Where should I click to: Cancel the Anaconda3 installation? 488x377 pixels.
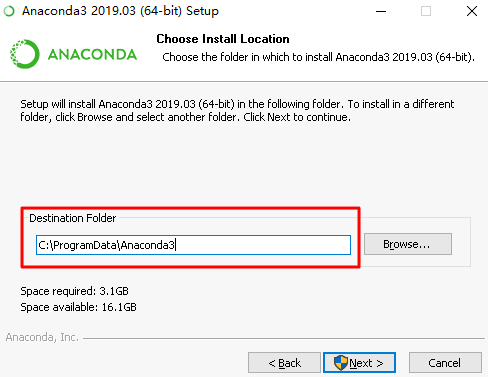coord(445,363)
